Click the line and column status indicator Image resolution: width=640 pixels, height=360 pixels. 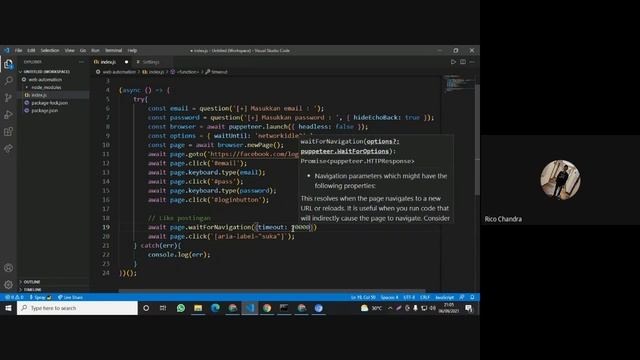[363, 297]
